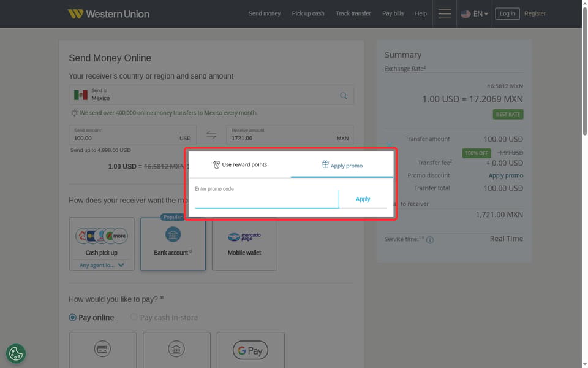Screen dimensions: 588x368
Task: Click the gift icon on Apply promo
Action: (x=325, y=164)
